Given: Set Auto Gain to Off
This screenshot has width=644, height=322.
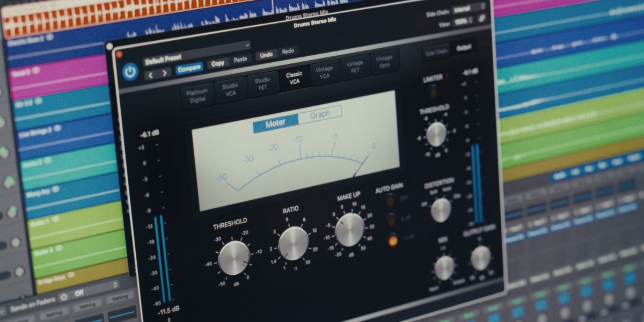Looking at the screenshot, I should tap(389, 202).
